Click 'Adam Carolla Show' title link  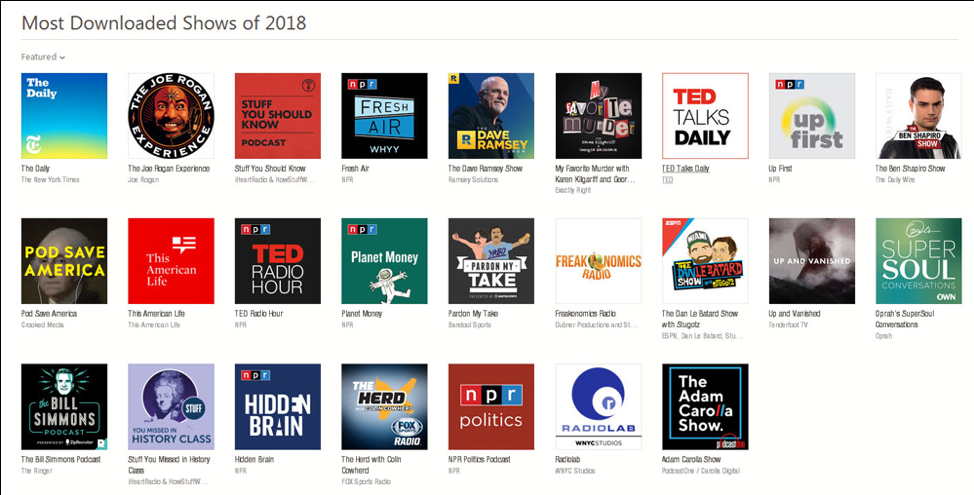click(692, 460)
